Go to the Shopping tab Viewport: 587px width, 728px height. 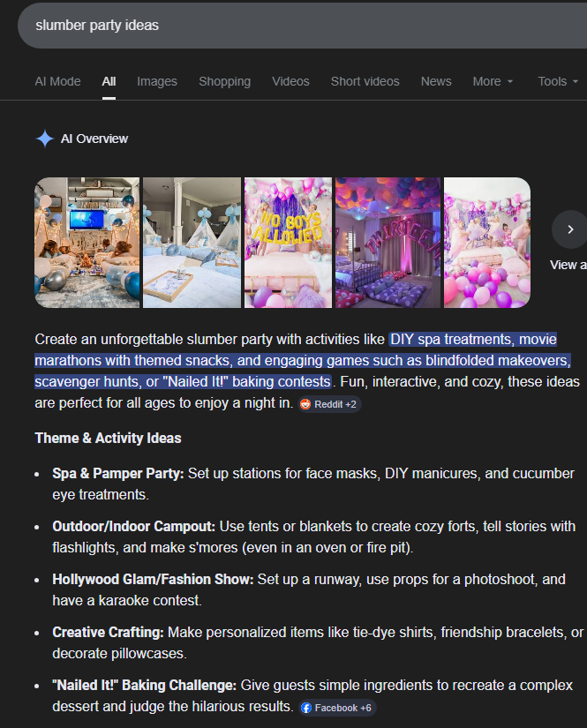click(x=225, y=81)
